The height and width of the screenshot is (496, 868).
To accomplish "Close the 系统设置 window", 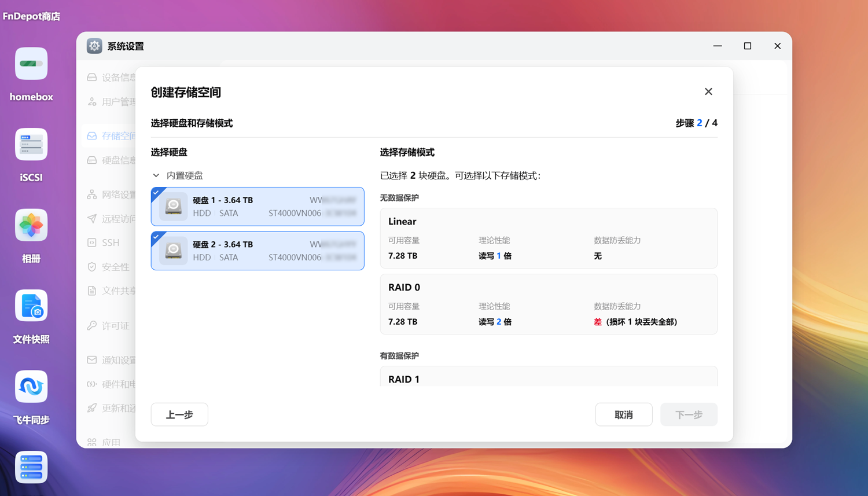I will point(778,46).
